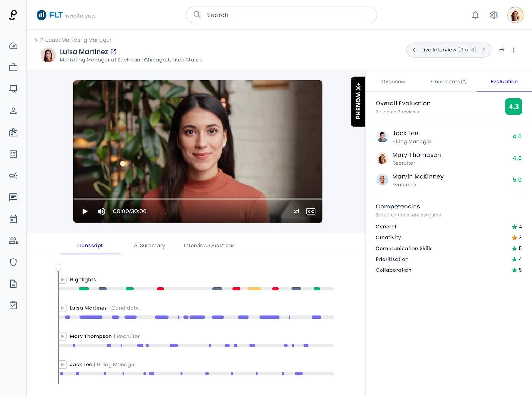The height and width of the screenshot is (397, 532).
Task: Click Luisa Martinez's profile photo
Action: pos(48,55)
